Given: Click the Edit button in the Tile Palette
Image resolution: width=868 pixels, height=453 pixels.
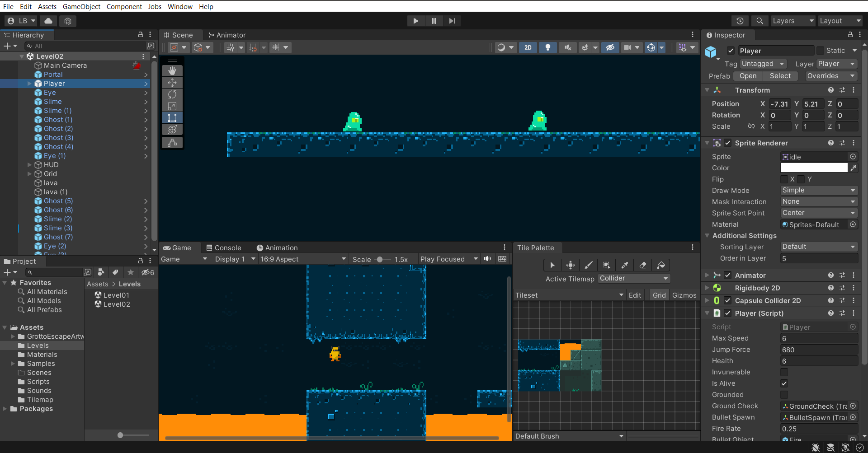Looking at the screenshot, I should coord(635,294).
